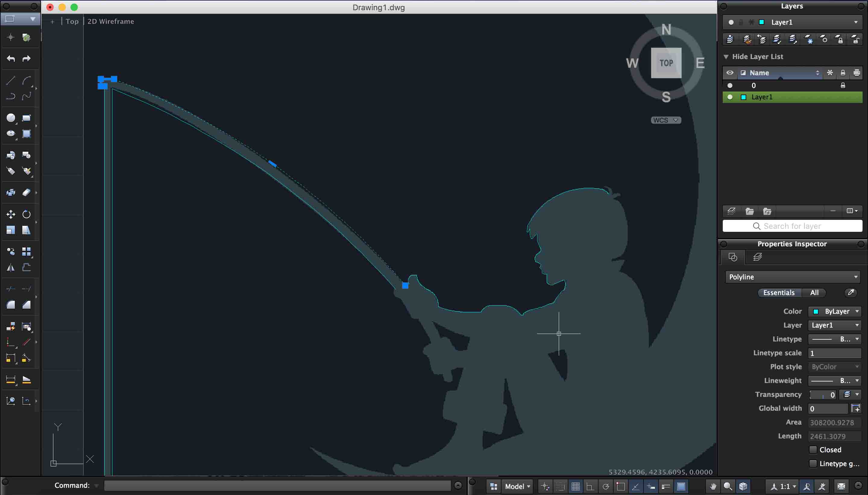This screenshot has width=868, height=495.
Task: Click the Search for layer field
Action: coord(792,226)
